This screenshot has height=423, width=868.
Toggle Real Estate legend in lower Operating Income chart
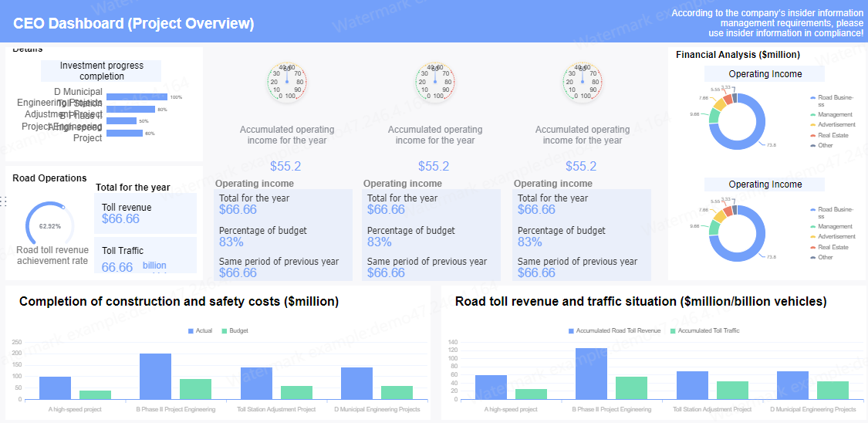829,248
